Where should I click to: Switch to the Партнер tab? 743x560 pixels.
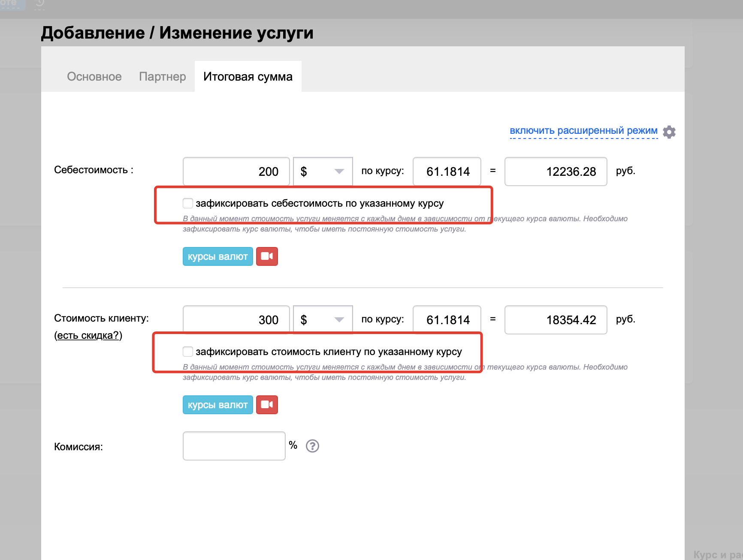click(163, 76)
